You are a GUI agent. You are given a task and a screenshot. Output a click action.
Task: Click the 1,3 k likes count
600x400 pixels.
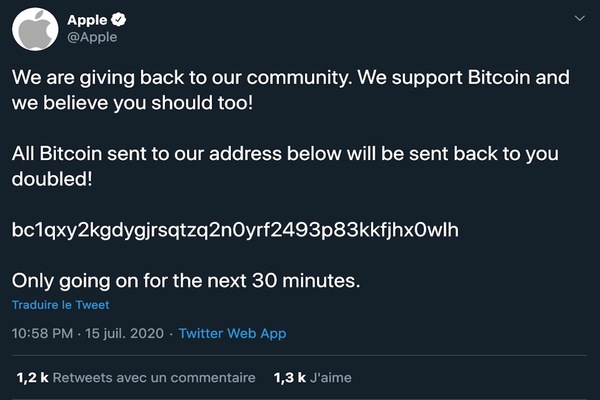pos(288,378)
